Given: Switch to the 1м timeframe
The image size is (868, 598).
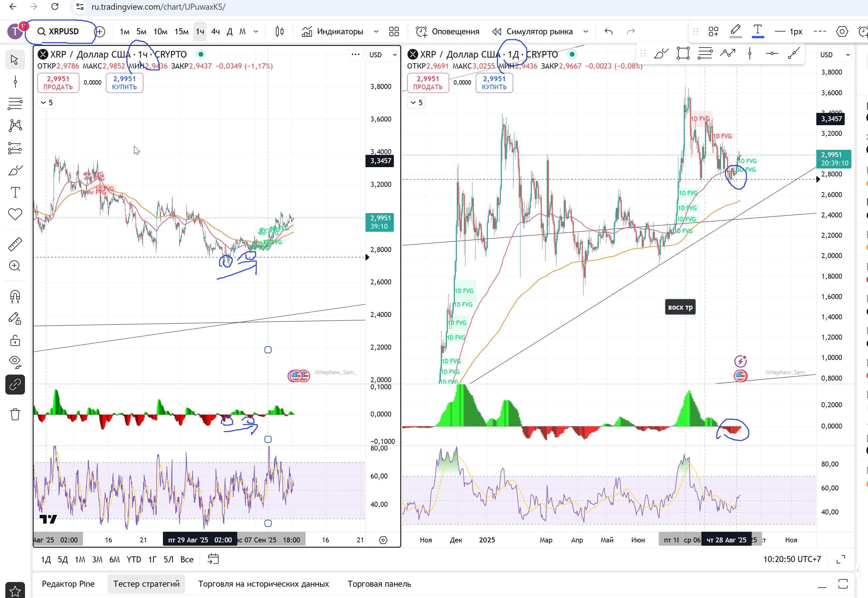Looking at the screenshot, I should point(125,32).
